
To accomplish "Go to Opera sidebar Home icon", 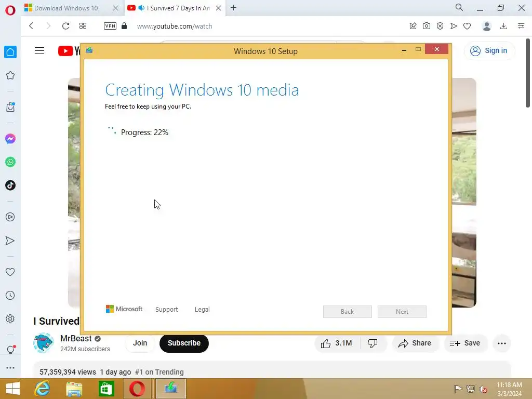I will (x=10, y=52).
